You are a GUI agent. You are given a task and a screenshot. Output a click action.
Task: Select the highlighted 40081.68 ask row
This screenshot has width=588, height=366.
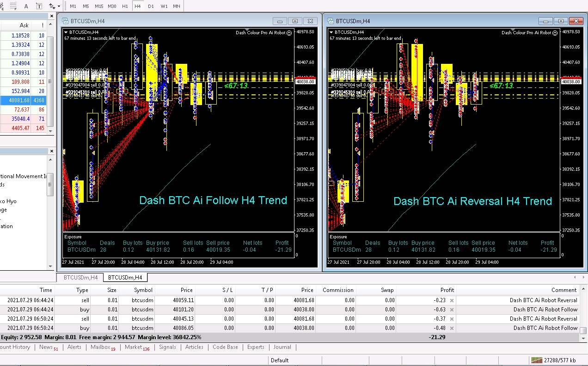(23, 100)
